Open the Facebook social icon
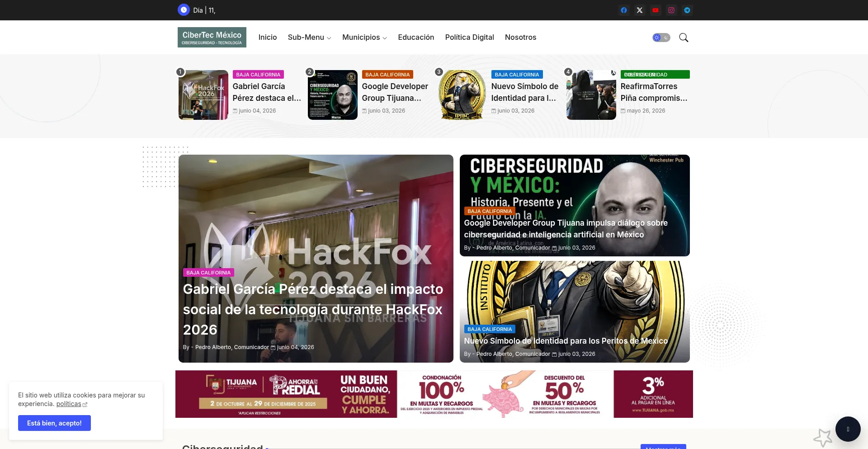The image size is (868, 449). [x=624, y=10]
